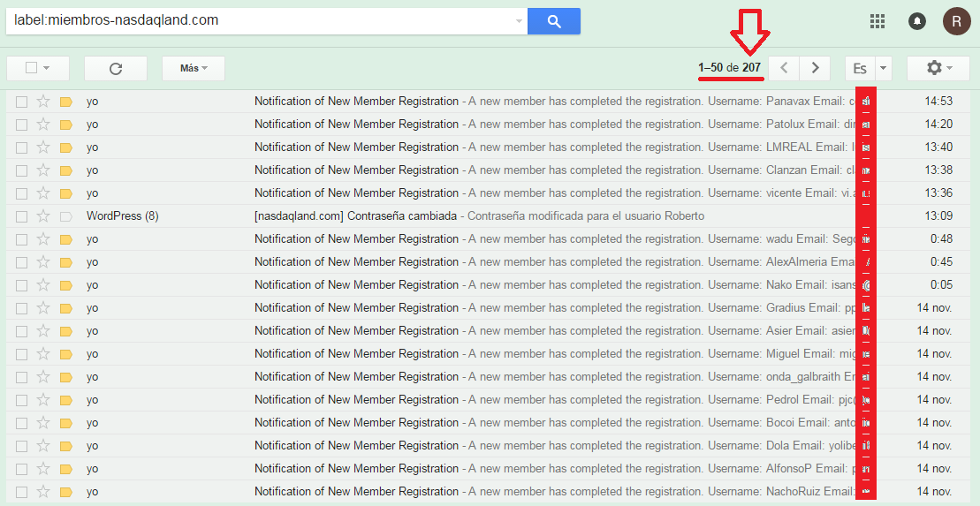Tick the checkbox for vicente message

pyautogui.click(x=22, y=193)
